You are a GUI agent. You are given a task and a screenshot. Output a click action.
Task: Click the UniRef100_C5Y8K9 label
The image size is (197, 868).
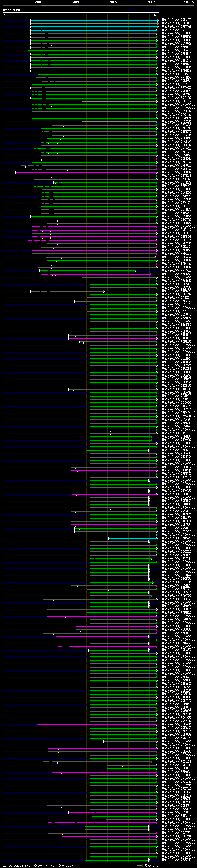point(177,43)
